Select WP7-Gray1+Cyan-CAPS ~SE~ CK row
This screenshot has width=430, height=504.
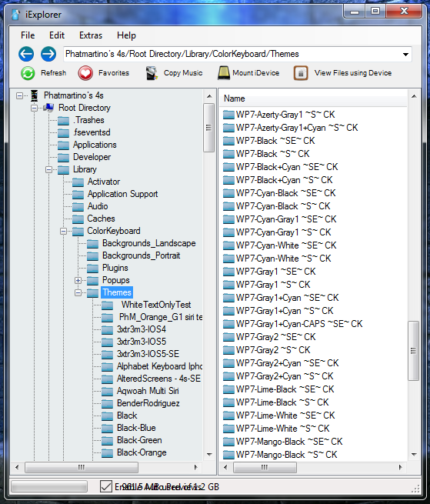click(299, 324)
